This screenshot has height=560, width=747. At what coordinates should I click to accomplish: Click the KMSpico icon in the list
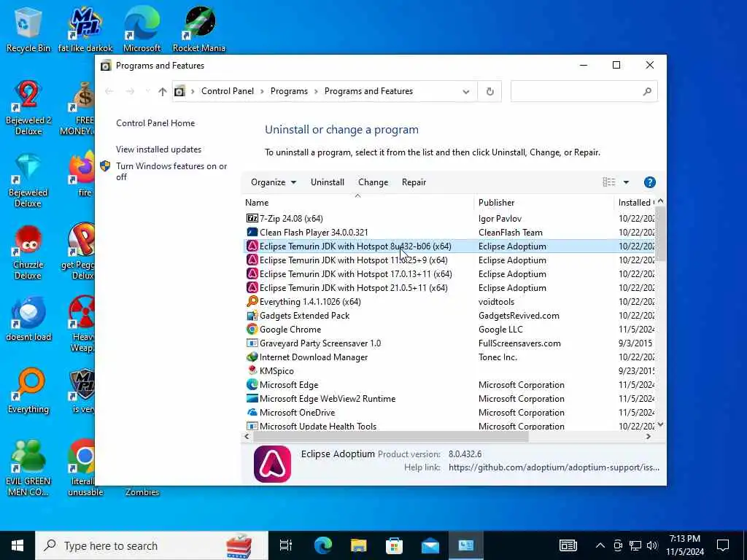coord(252,370)
